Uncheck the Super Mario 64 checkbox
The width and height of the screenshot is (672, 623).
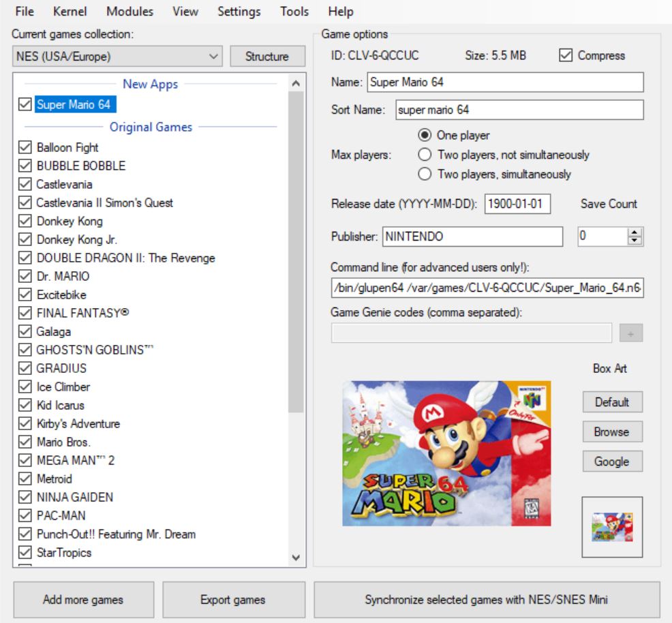(25, 104)
